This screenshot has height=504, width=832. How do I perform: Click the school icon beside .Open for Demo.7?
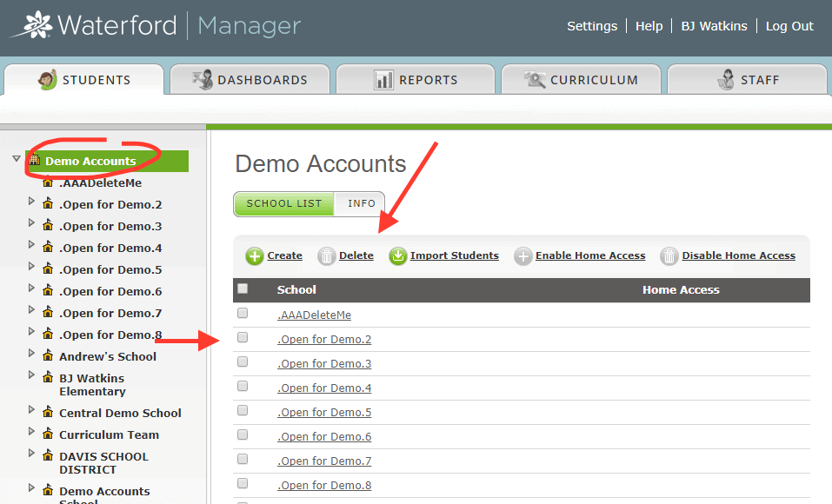pyautogui.click(x=48, y=312)
